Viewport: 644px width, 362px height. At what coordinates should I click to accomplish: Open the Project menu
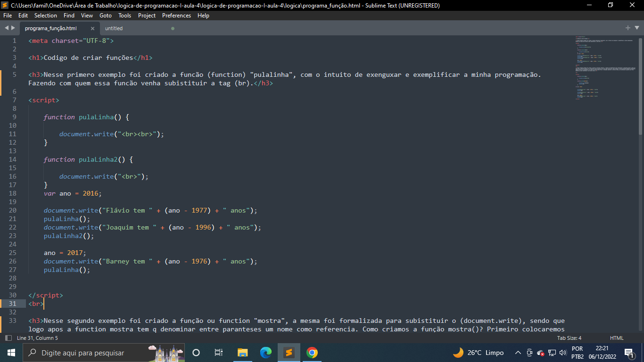[x=147, y=16]
